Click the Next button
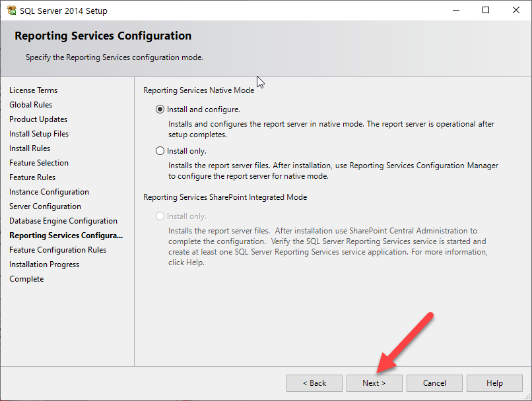The width and height of the screenshot is (532, 401). pos(374,383)
